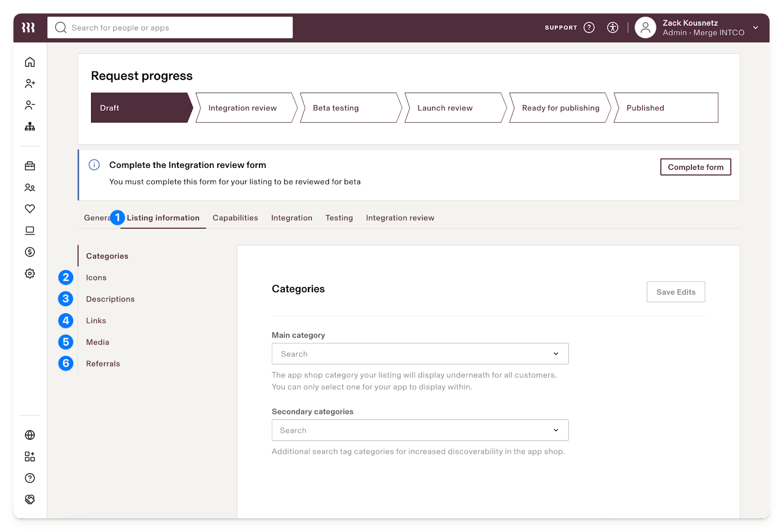Select the briefcase icon in the sidebar

[30, 166]
